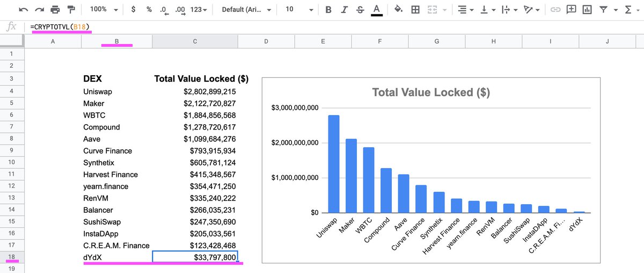
Task: Select the C.R.E.A.M. Finance cell
Action: click(x=116, y=245)
